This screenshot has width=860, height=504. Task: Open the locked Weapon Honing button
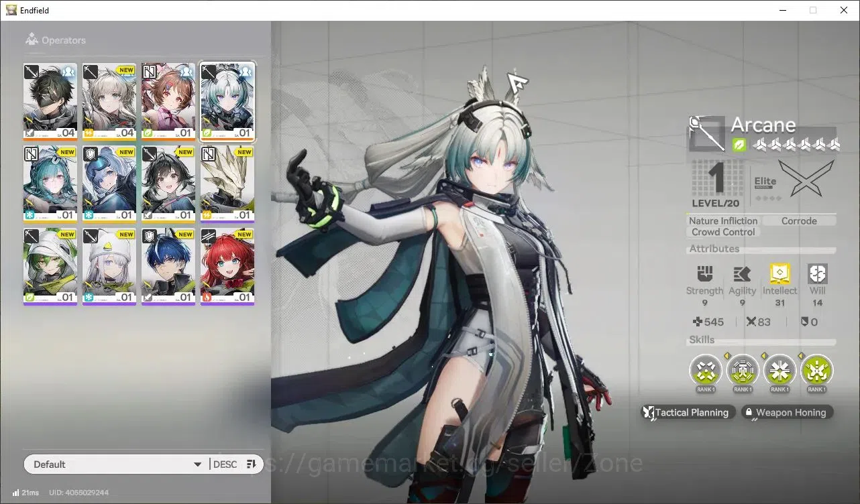coord(787,413)
